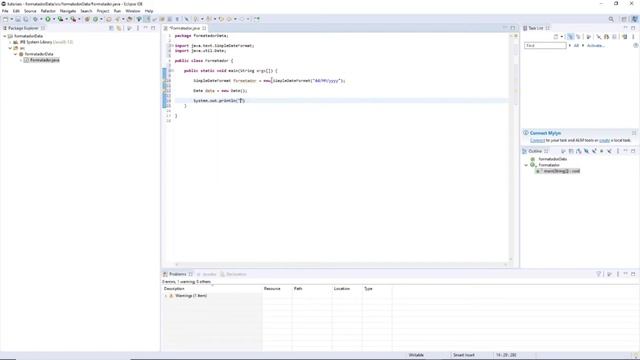Screen dimensions: 640x360
Task: Open the Source menu
Action: tap(30, 11)
